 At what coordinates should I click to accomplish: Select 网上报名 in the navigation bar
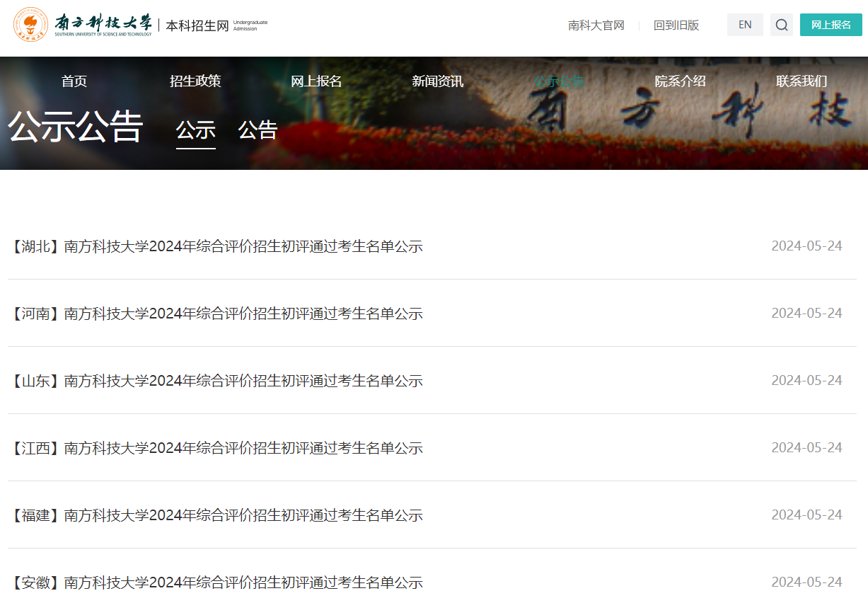coord(316,81)
